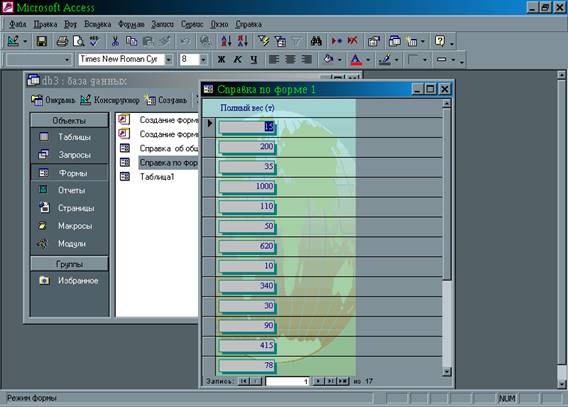Viewport: 568px width, 407px height.
Task: Toggle Underline (Ч) formatting
Action: (x=254, y=60)
